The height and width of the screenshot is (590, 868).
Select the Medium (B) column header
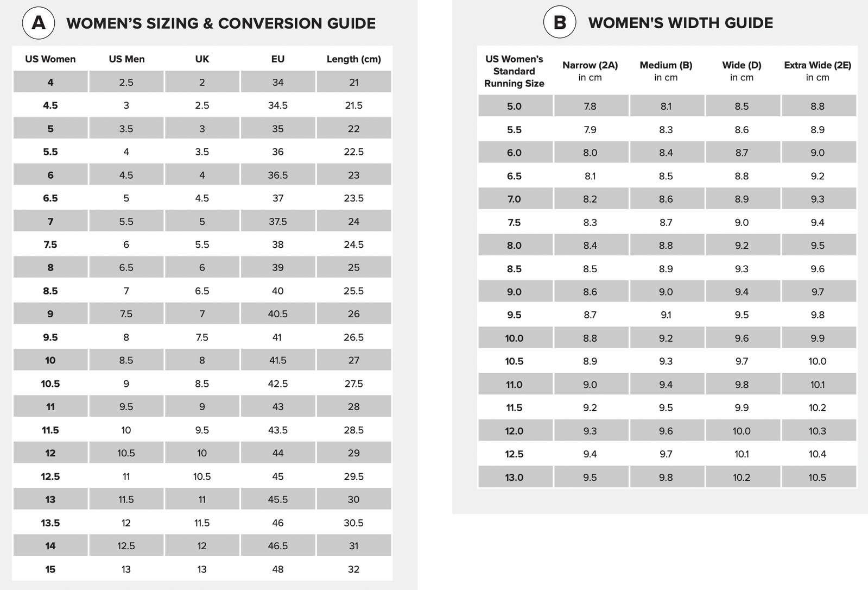pos(666,71)
